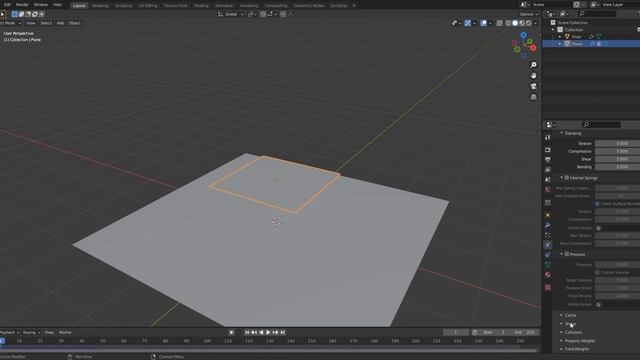
Task: Select solid viewport shading mode
Action: point(515,23)
